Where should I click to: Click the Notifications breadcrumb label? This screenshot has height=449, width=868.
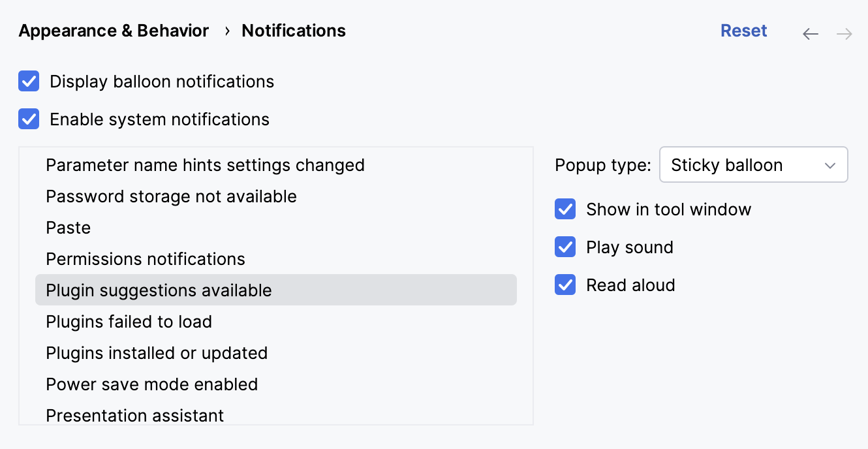click(293, 31)
